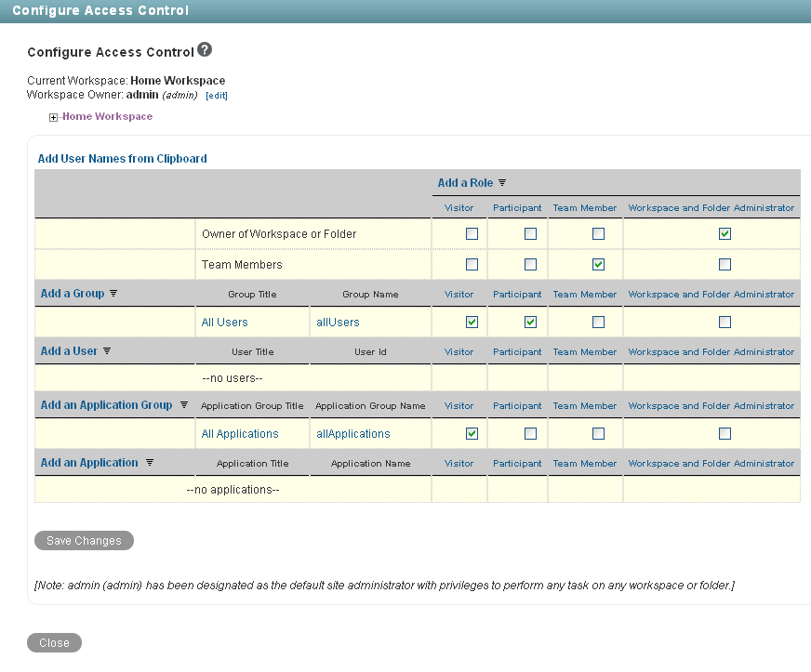Screen dimensions: 811x672
Task: Open the Configure Access Control help icon
Action: tap(204, 49)
